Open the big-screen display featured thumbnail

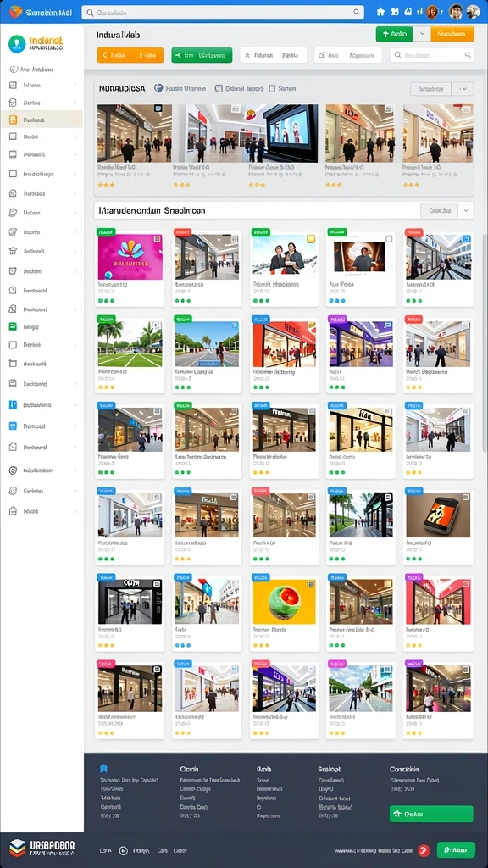click(x=283, y=133)
